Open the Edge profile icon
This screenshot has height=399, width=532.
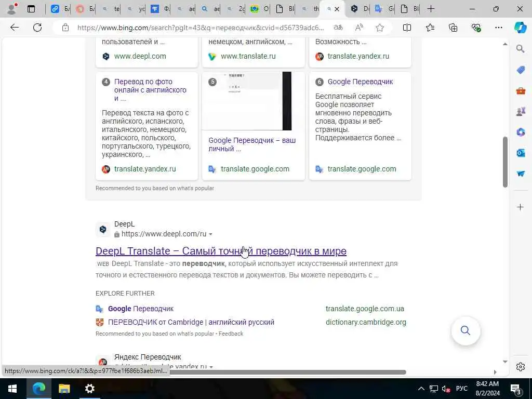pyautogui.click(x=12, y=9)
